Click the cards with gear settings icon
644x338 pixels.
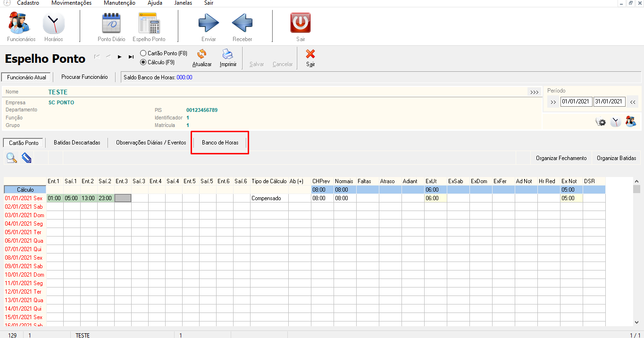click(601, 122)
